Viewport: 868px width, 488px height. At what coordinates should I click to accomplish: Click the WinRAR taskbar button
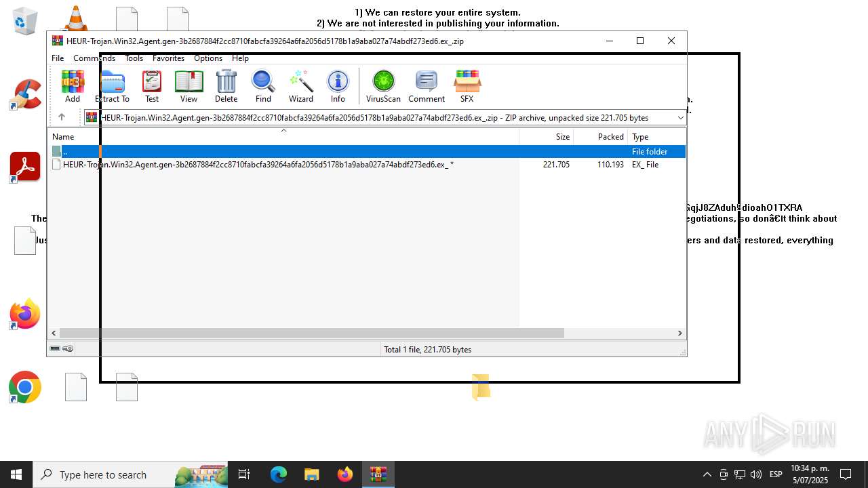(378, 474)
